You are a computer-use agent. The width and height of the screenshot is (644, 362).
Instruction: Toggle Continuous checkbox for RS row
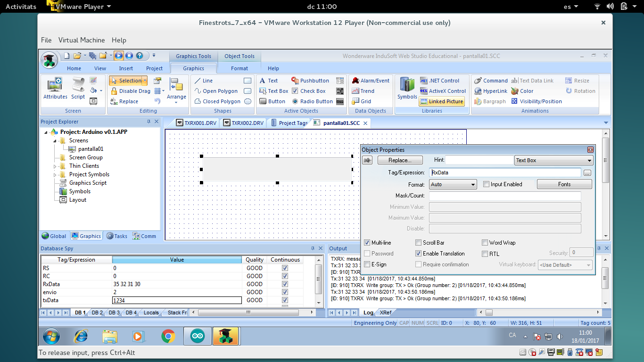coord(285,268)
